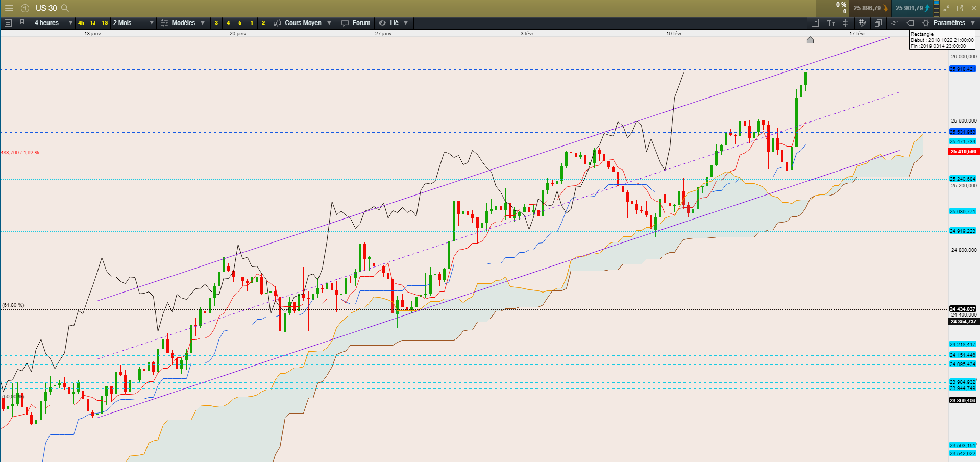
Task: Activate the crosshair grid tool
Action: 847,23
